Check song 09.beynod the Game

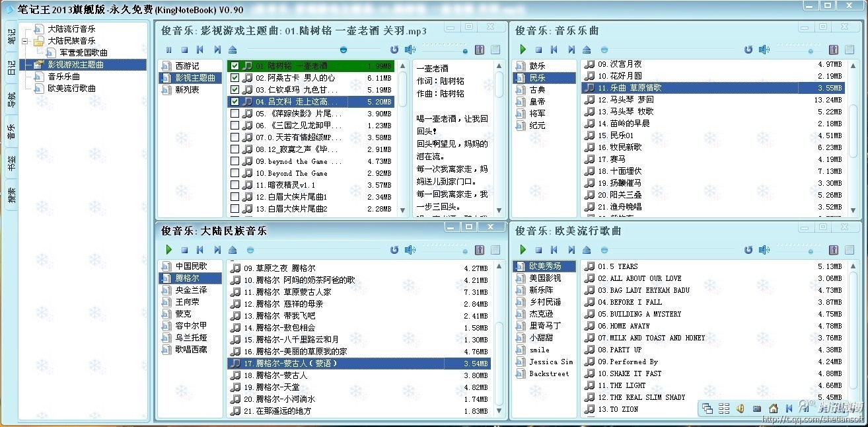235,161
